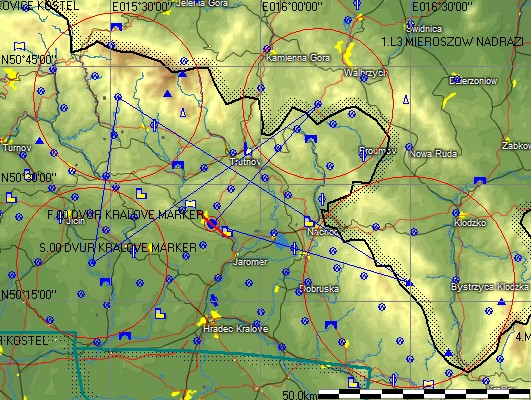Screen dimensions: 531x400
Task: Click the S.00 DVUR KRALOVE MARKER label
Action: 118,248
